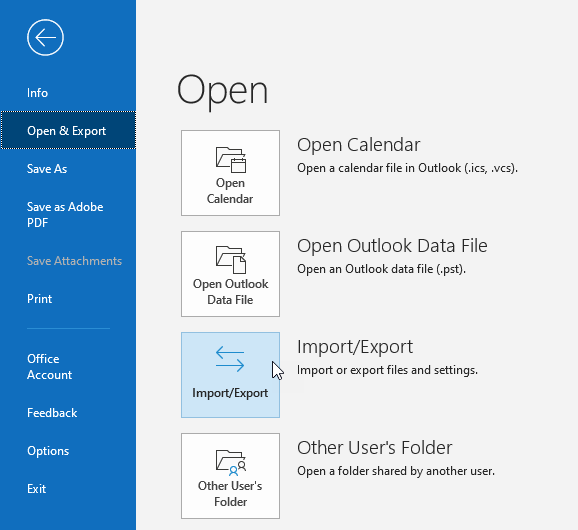The height and width of the screenshot is (530, 578).
Task: Select Save as Adobe PDF
Action: (65, 215)
